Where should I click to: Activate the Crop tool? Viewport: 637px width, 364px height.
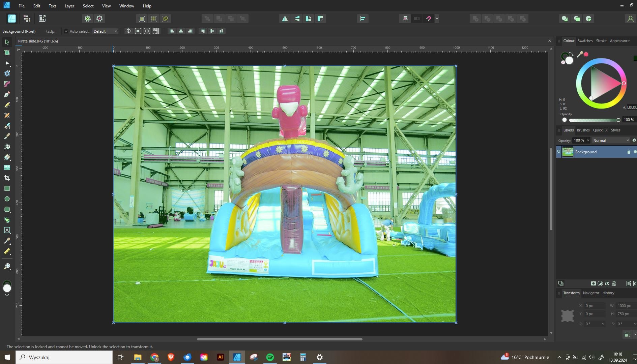click(7, 178)
